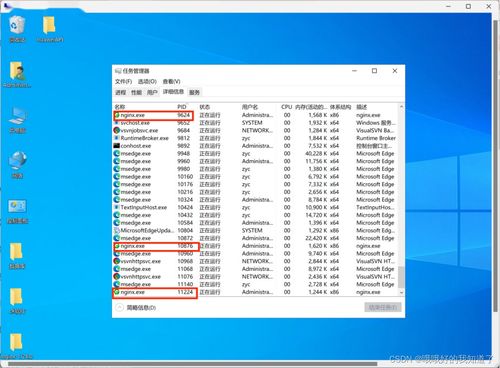Click the horizontal scrollbar at window bottom
500x368 pixels.
[190, 364]
